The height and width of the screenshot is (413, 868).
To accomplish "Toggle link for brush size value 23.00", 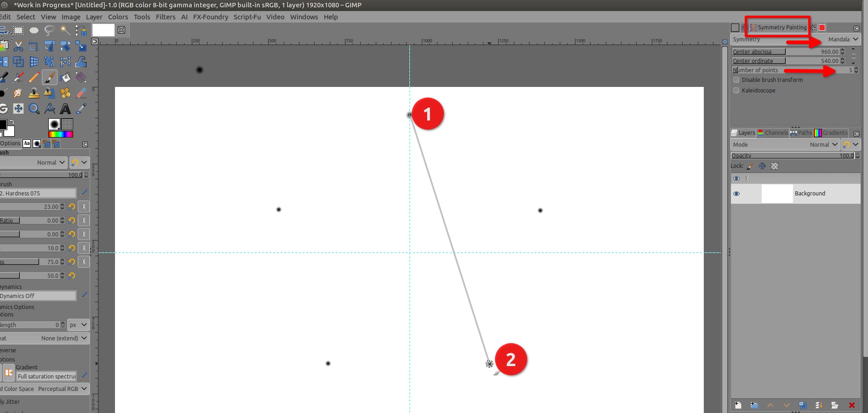I will click(x=84, y=207).
